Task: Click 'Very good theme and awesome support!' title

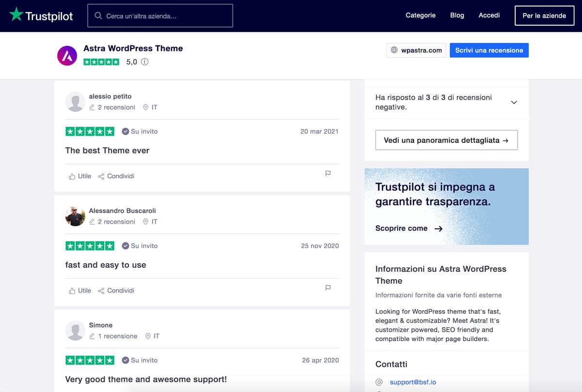Action: (146, 379)
